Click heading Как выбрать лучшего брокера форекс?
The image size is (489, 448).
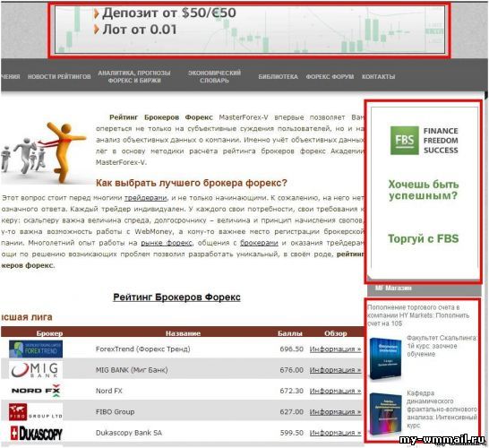191,183
